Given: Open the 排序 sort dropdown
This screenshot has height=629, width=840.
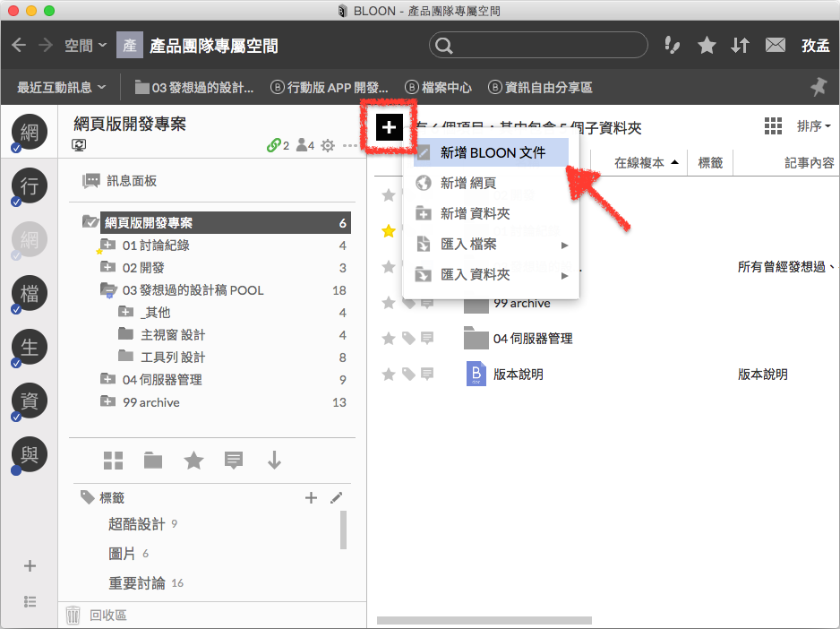Looking at the screenshot, I should tap(813, 126).
